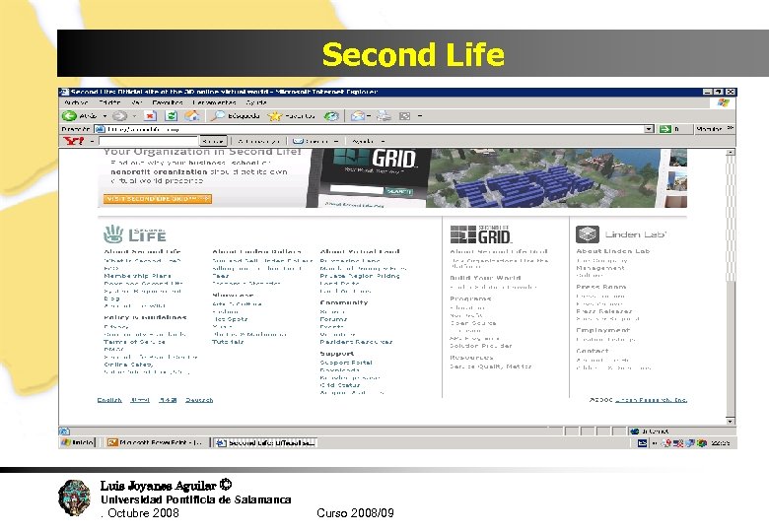The image size is (769, 532).
Task: Click the Yahoo toolbar mail envelope icon
Action: tap(297, 141)
